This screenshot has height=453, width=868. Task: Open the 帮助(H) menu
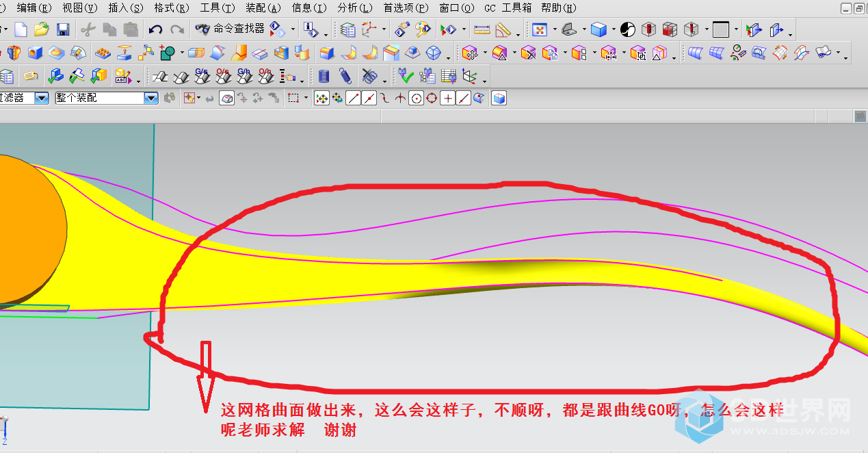coord(558,8)
